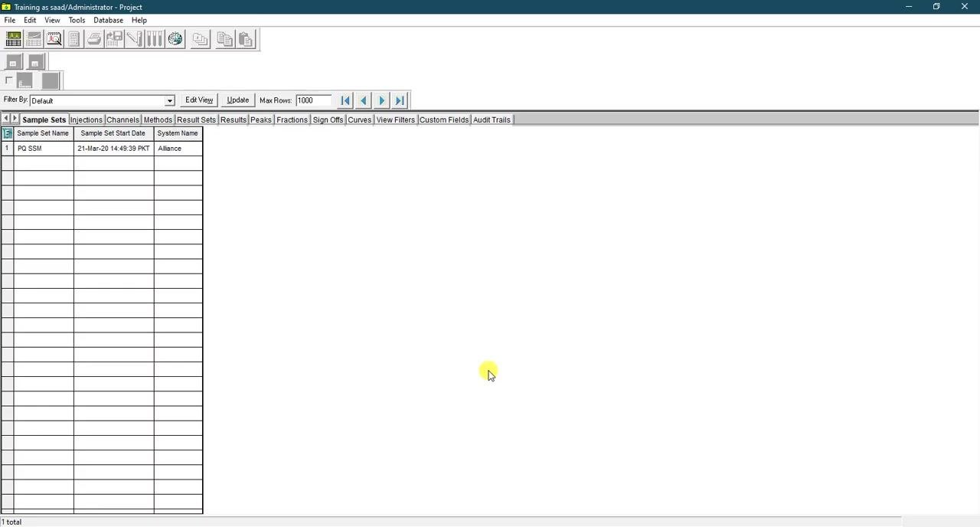Click the '1 total' status bar text

tap(11, 522)
